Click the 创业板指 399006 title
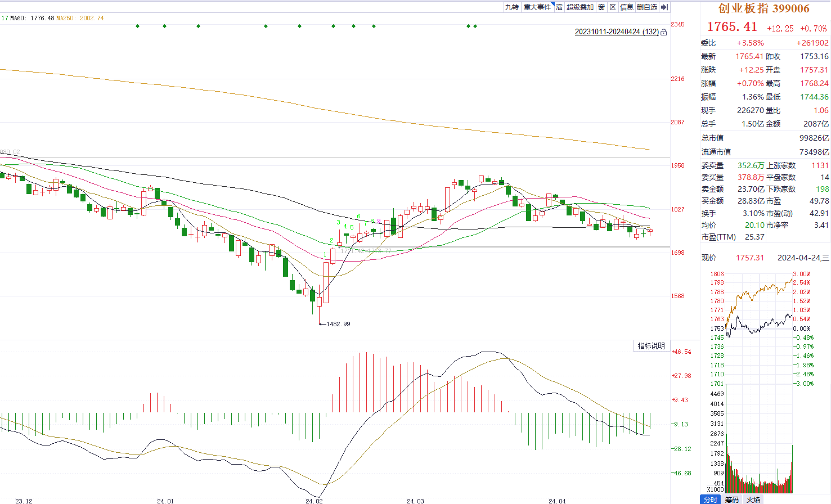 764,8
